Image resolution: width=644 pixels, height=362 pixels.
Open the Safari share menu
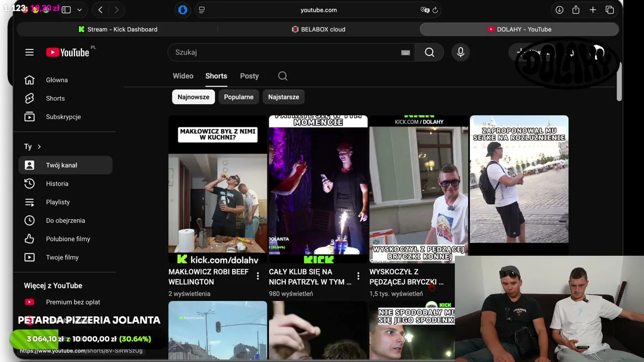[x=576, y=10]
